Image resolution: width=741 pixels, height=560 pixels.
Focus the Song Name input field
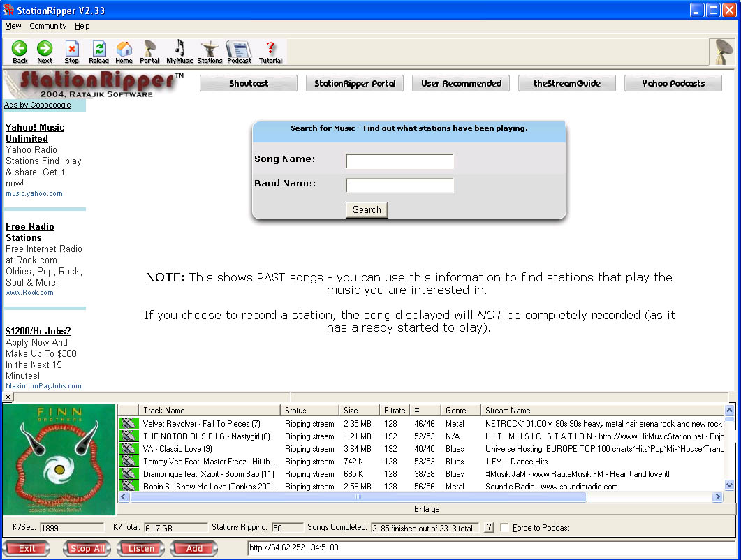pos(399,161)
